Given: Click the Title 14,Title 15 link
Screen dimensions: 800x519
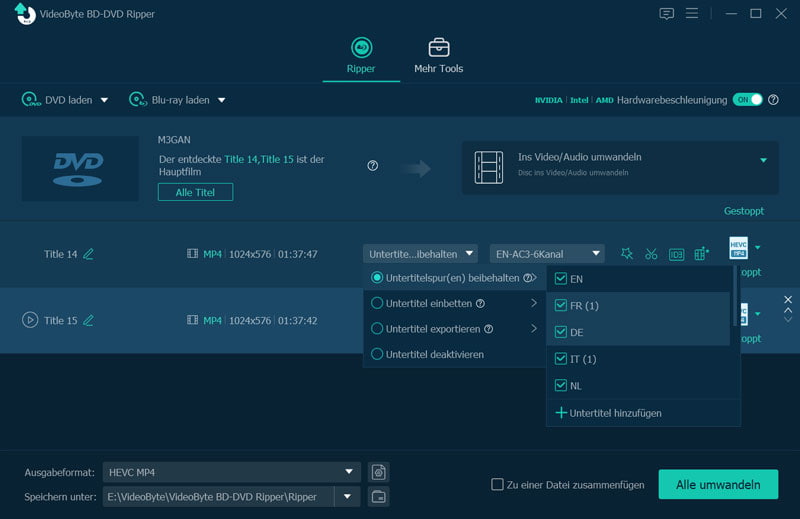Looking at the screenshot, I should click(259, 159).
